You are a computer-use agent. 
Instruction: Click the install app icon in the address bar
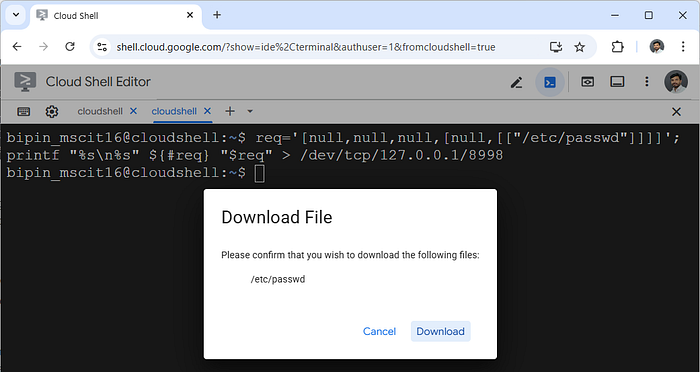pyautogui.click(x=555, y=47)
